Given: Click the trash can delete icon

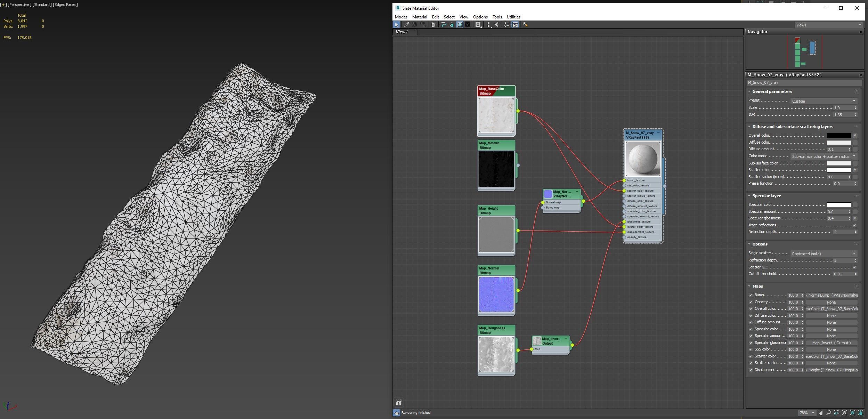Looking at the screenshot, I should 433,25.
